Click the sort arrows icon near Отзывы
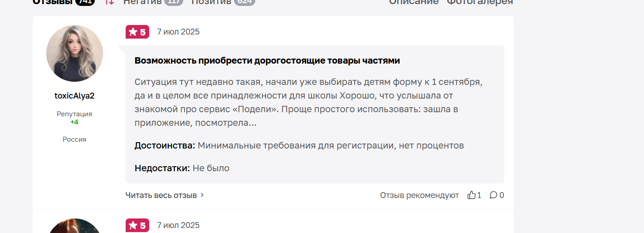644x233 pixels. (109, 2)
